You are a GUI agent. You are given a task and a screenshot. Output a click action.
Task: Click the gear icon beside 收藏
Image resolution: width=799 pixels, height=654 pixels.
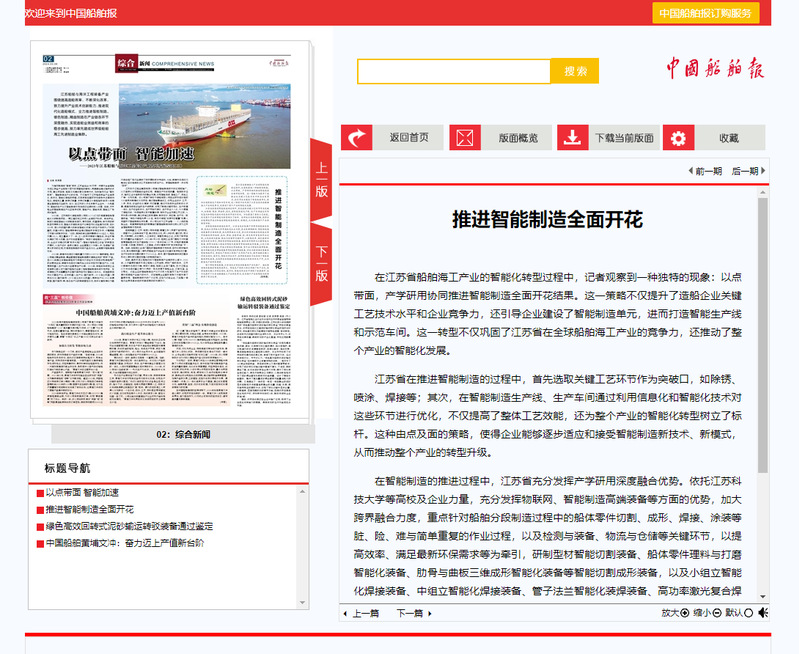(x=680, y=138)
